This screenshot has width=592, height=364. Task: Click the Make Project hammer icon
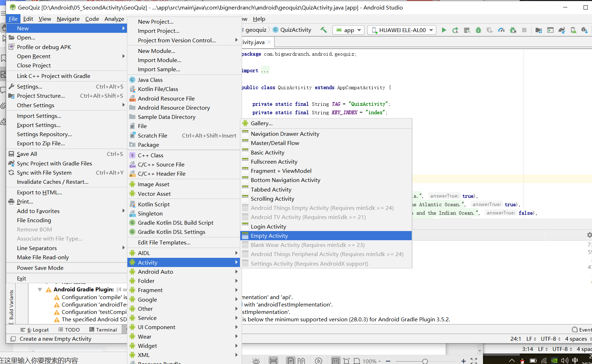pyautogui.click(x=324, y=30)
